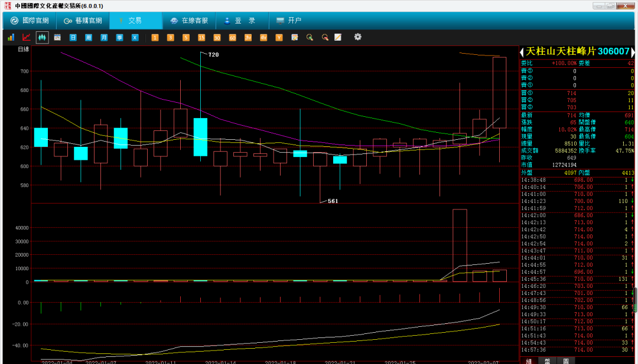Select the 買③ bid row at 703
The width and height of the screenshot is (638, 364).
(577, 107)
